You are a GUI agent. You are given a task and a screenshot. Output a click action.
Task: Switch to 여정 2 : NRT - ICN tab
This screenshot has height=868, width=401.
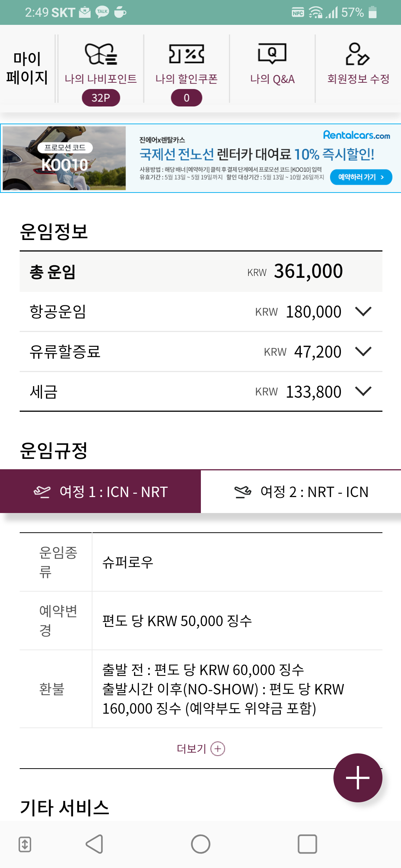click(301, 491)
